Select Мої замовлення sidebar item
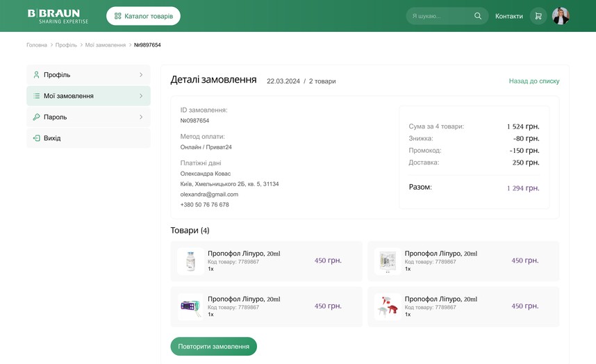596x364 pixels. pyautogui.click(x=88, y=96)
